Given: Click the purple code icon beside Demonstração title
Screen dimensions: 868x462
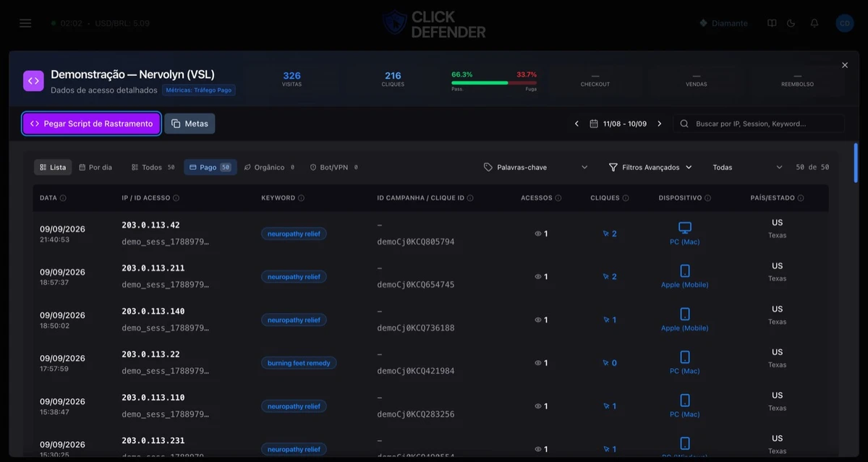Looking at the screenshot, I should point(33,80).
